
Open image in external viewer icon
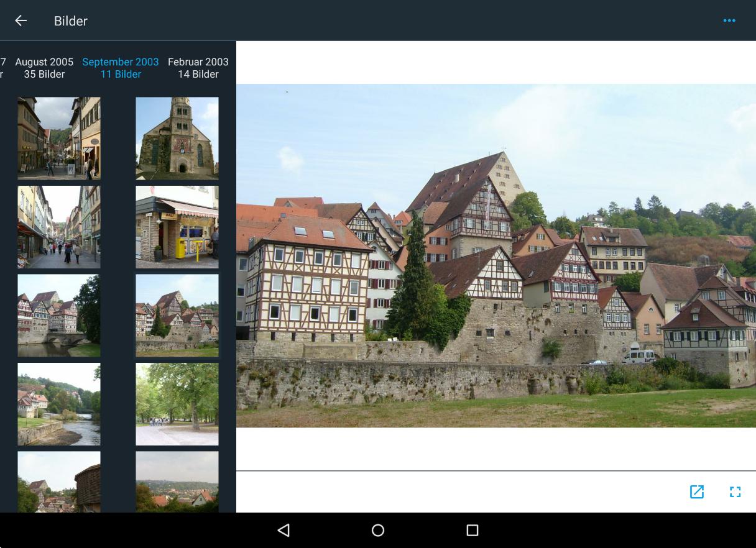pyautogui.click(x=697, y=492)
